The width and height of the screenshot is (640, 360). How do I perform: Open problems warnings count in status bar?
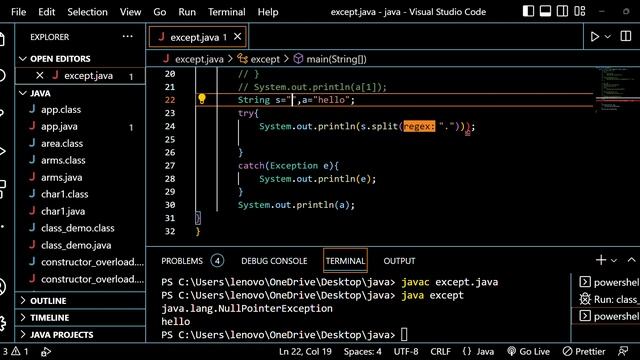16,351
